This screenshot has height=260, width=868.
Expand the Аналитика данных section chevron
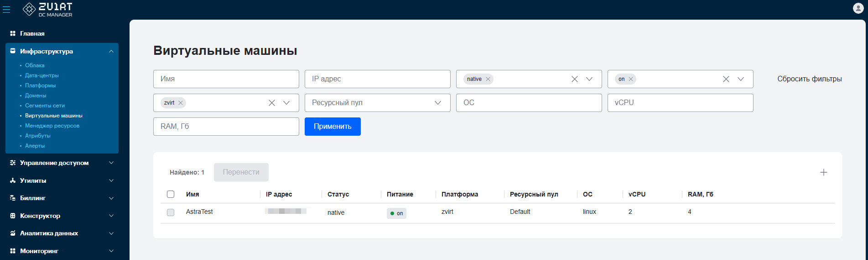coord(111,233)
